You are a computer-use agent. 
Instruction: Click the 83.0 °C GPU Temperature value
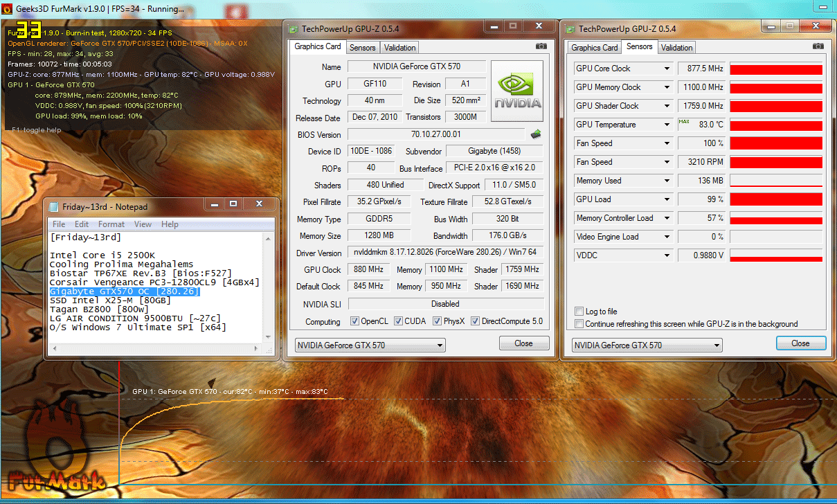coord(701,125)
